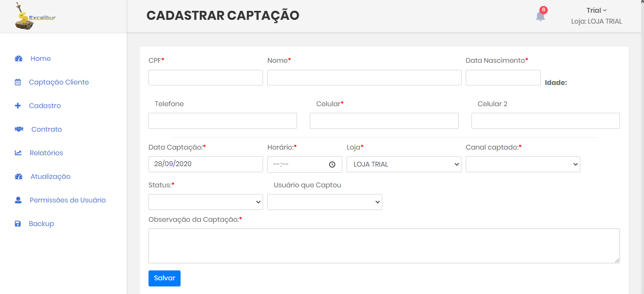Click the Relatórios chart icon
The height and width of the screenshot is (294, 644).
[18, 153]
